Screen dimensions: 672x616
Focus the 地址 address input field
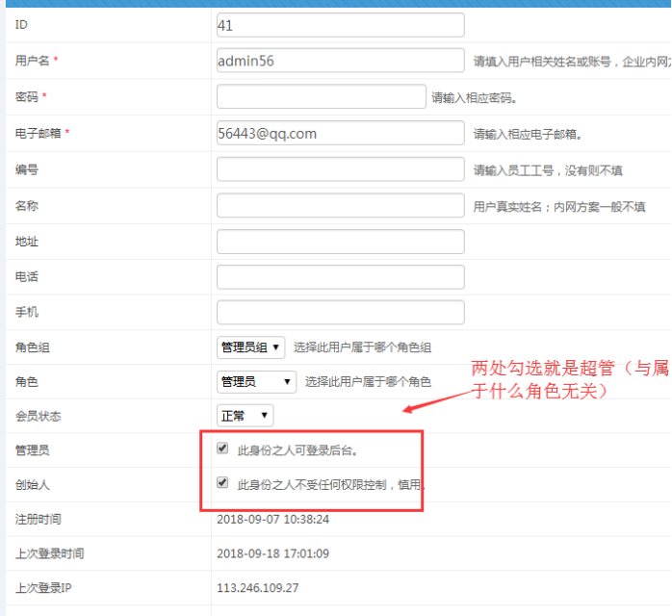pyautogui.click(x=340, y=241)
